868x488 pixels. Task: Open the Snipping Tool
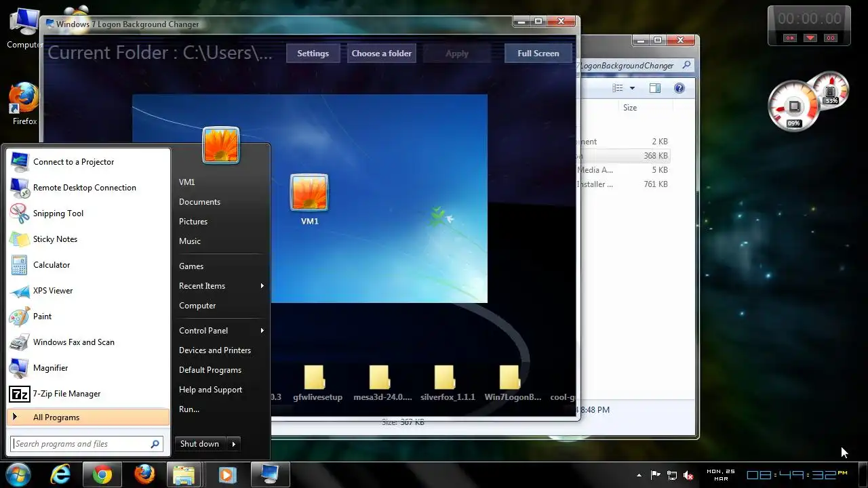tap(88, 213)
